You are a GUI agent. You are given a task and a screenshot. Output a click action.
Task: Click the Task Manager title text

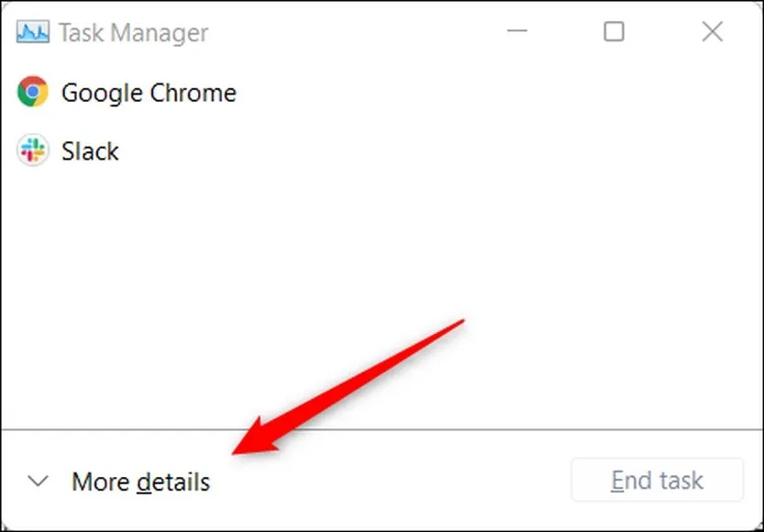click(133, 34)
